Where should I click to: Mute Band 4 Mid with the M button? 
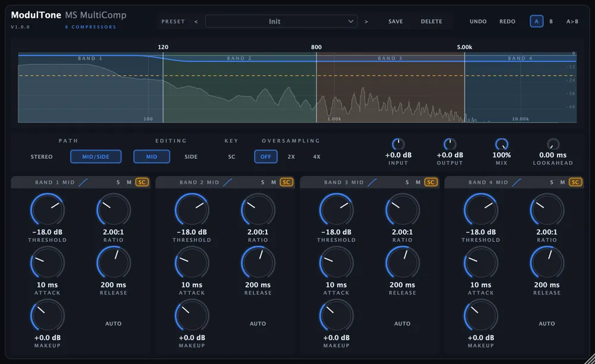[563, 183]
